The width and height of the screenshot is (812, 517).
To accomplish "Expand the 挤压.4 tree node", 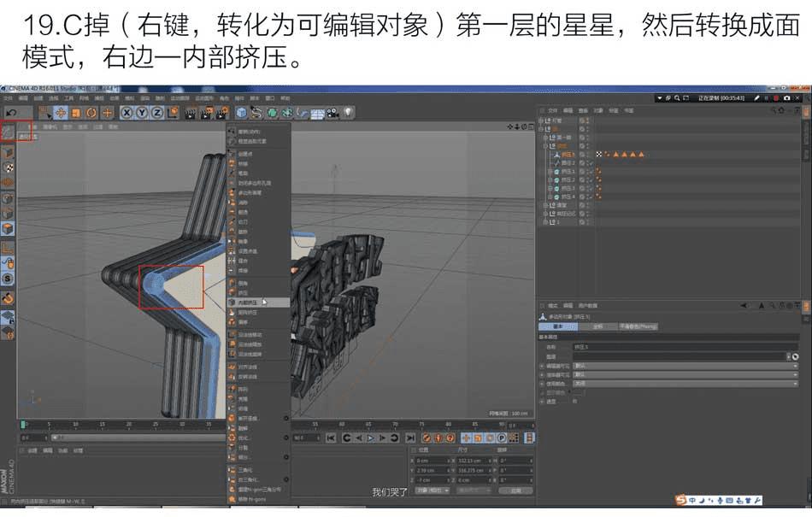I will pyautogui.click(x=550, y=197).
